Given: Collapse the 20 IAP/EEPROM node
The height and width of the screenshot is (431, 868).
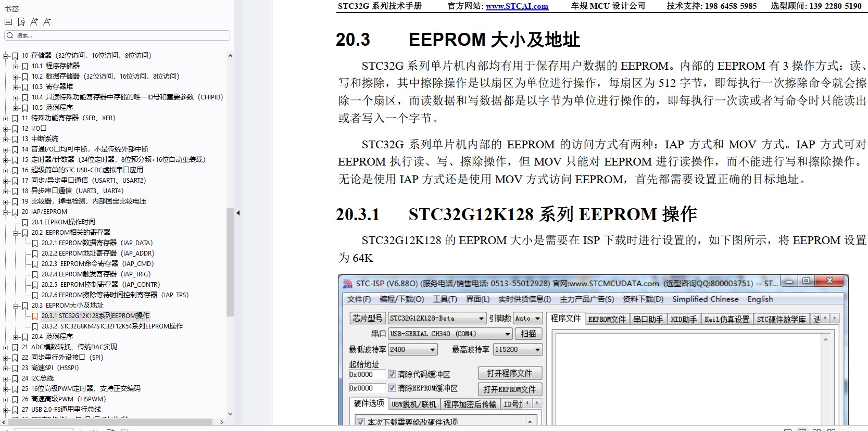Looking at the screenshot, I should pyautogui.click(x=6, y=212).
